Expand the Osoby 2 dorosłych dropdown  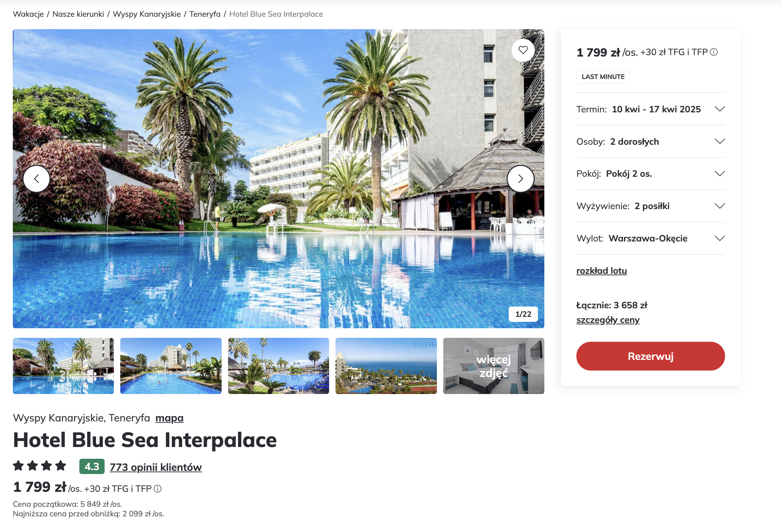coord(650,142)
